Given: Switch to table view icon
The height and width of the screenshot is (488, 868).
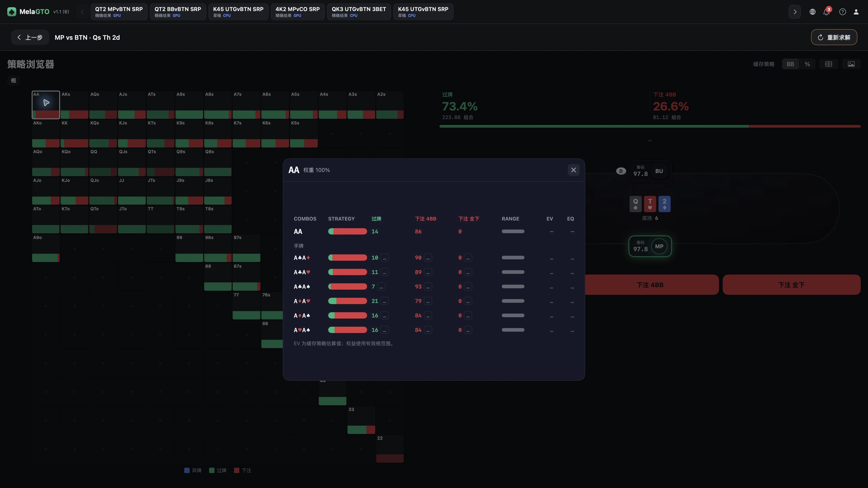Looking at the screenshot, I should coord(829,64).
